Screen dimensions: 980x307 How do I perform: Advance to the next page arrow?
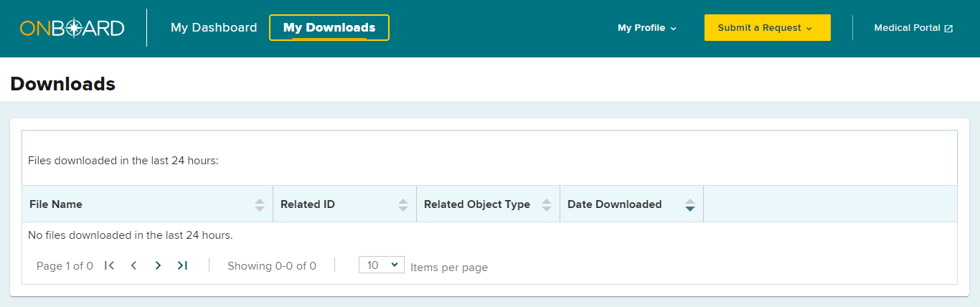click(158, 265)
